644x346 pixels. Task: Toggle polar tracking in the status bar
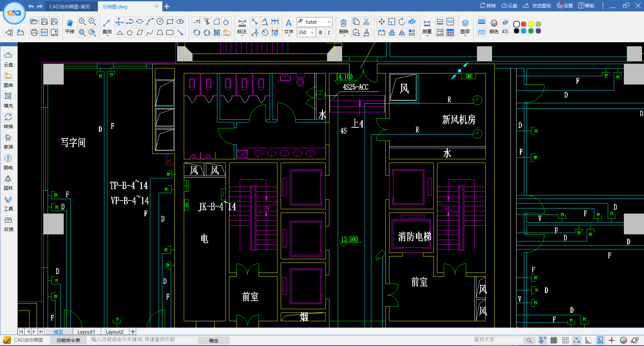point(577,340)
